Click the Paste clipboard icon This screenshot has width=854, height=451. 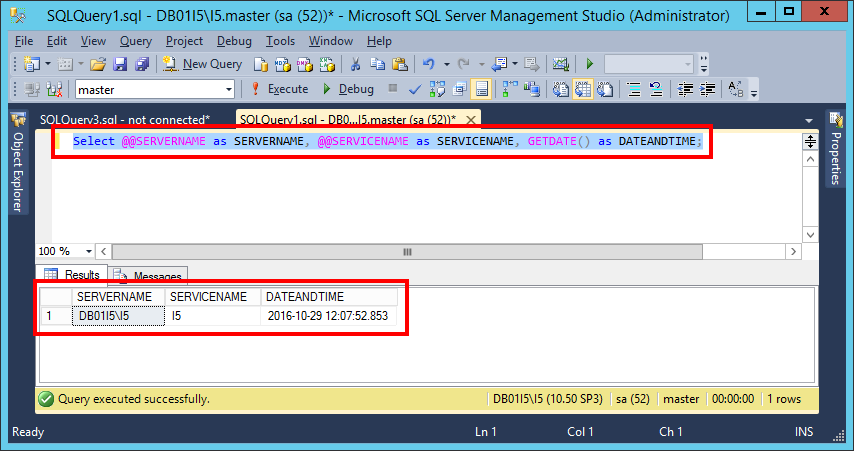(400, 64)
